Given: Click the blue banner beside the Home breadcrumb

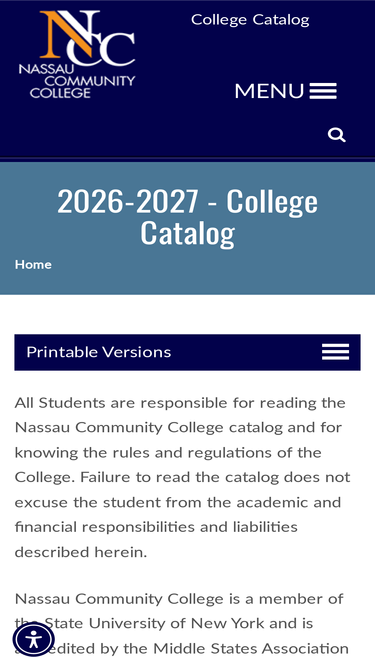Looking at the screenshot, I should [x=213, y=272].
